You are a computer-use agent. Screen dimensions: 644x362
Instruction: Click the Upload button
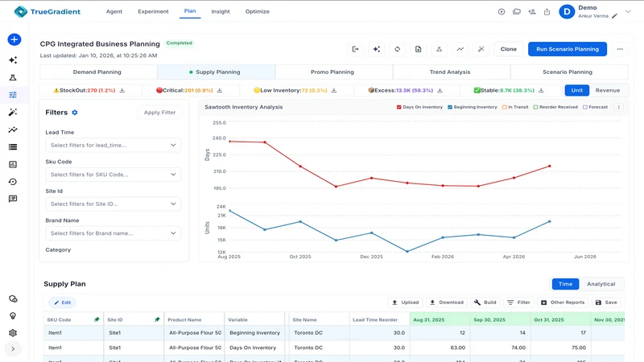406,302
